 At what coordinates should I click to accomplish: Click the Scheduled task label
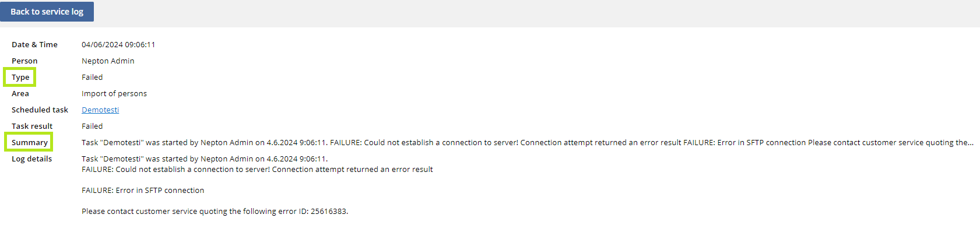click(x=40, y=110)
